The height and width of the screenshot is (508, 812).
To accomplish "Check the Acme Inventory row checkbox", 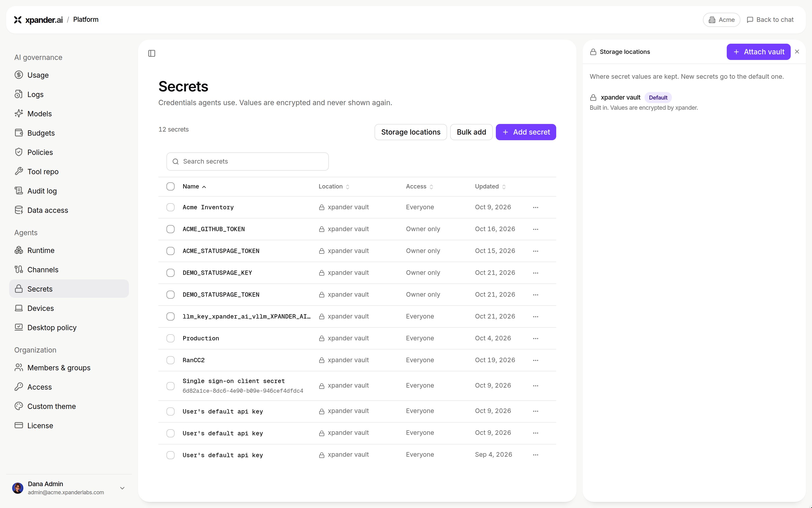I will coord(171,207).
